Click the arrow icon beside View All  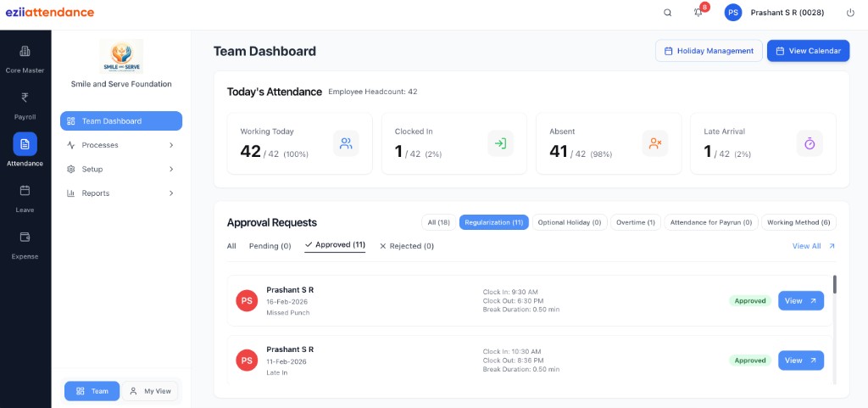(x=832, y=246)
